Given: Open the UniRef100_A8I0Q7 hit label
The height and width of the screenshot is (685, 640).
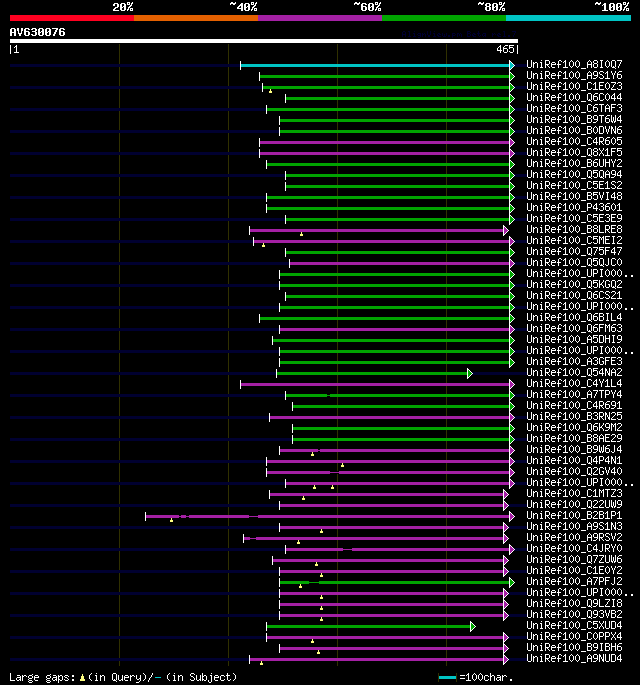Looking at the screenshot, I should point(574,64).
